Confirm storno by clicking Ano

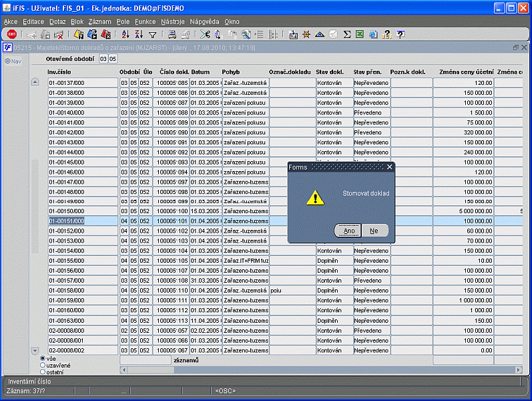click(348, 231)
